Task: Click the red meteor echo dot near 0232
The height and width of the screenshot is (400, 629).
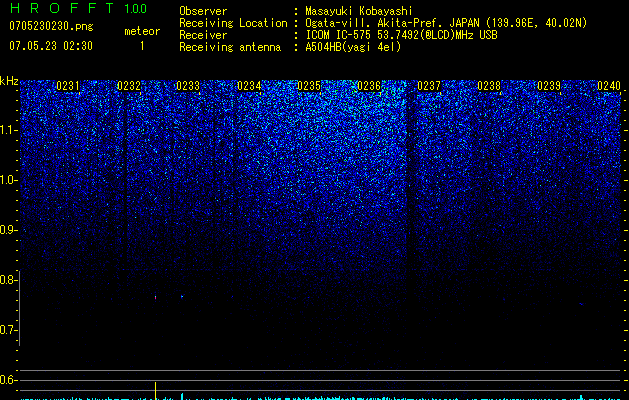Action: click(155, 297)
